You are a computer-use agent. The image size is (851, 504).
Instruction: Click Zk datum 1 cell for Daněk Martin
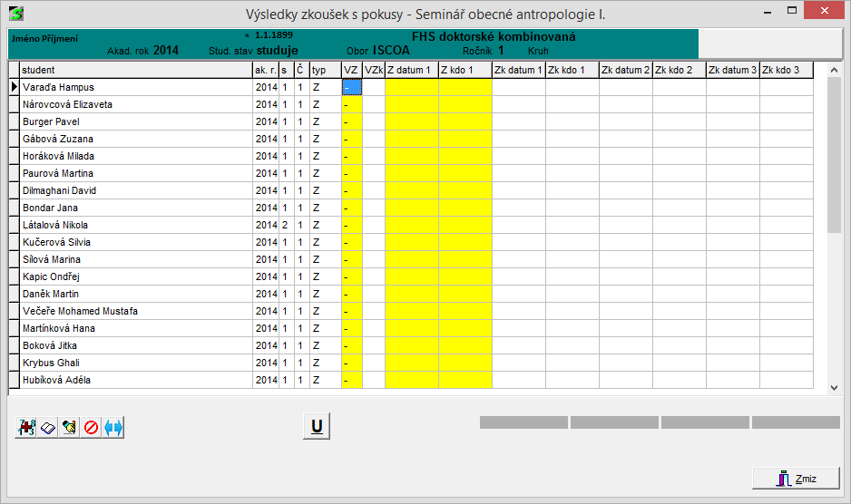[519, 294]
